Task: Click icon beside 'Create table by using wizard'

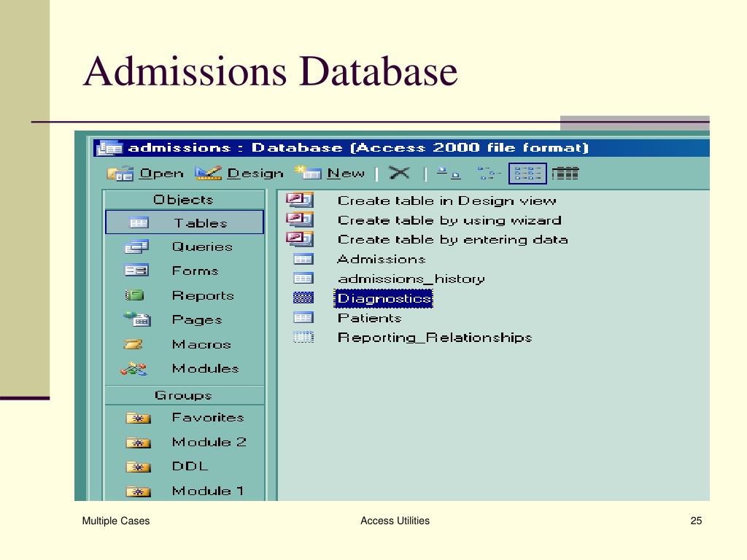Action: point(300,219)
